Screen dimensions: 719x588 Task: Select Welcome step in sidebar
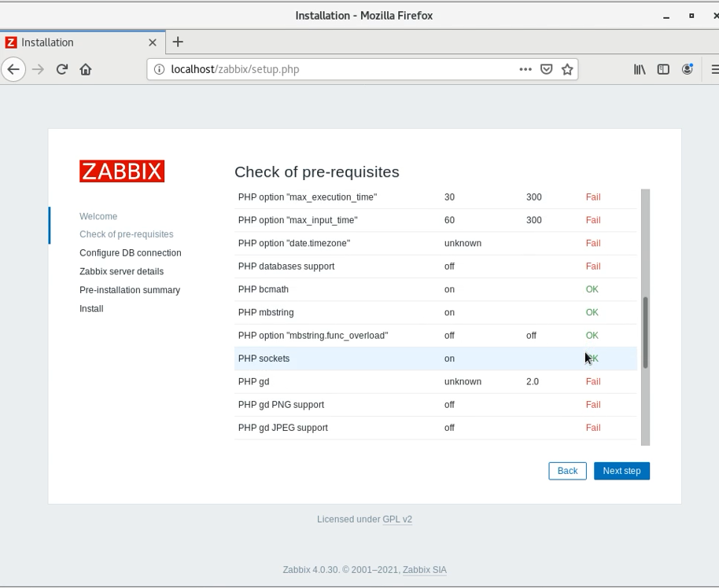tap(98, 216)
